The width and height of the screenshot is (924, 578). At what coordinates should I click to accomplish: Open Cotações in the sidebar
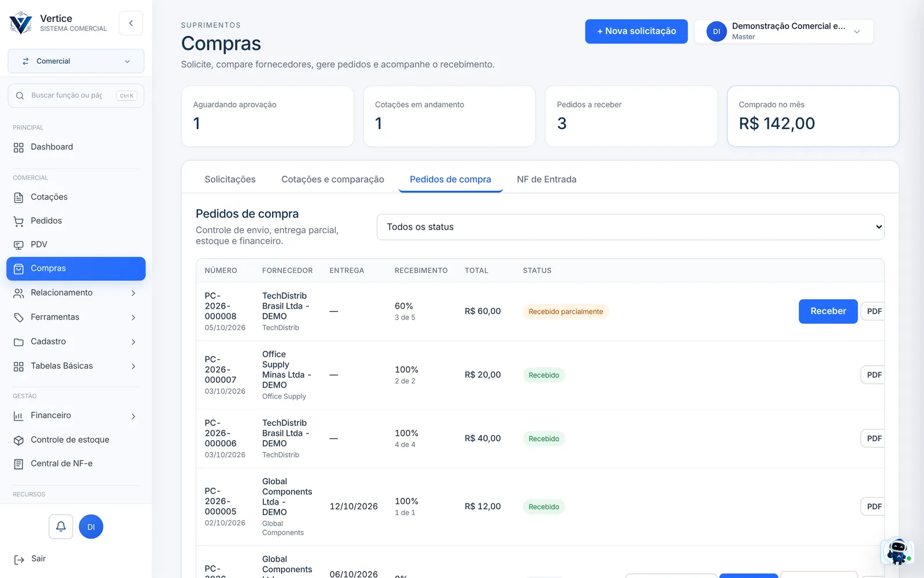[x=76, y=198]
